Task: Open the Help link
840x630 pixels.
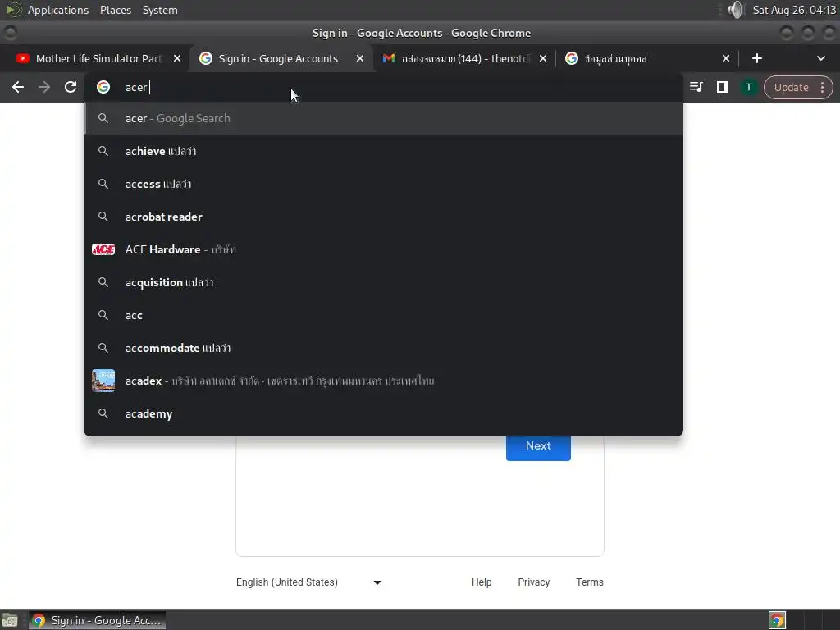Action: (x=482, y=582)
